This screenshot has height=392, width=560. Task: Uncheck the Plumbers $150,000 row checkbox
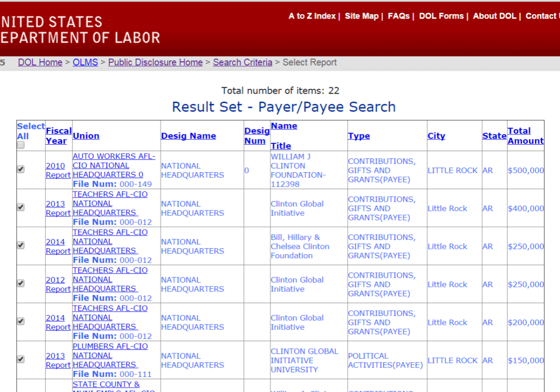21,359
